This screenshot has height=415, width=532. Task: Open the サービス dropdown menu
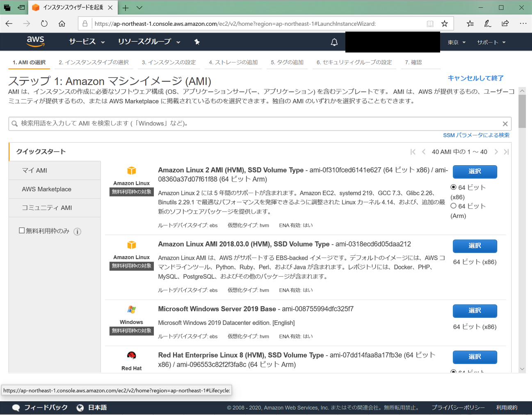(x=87, y=42)
